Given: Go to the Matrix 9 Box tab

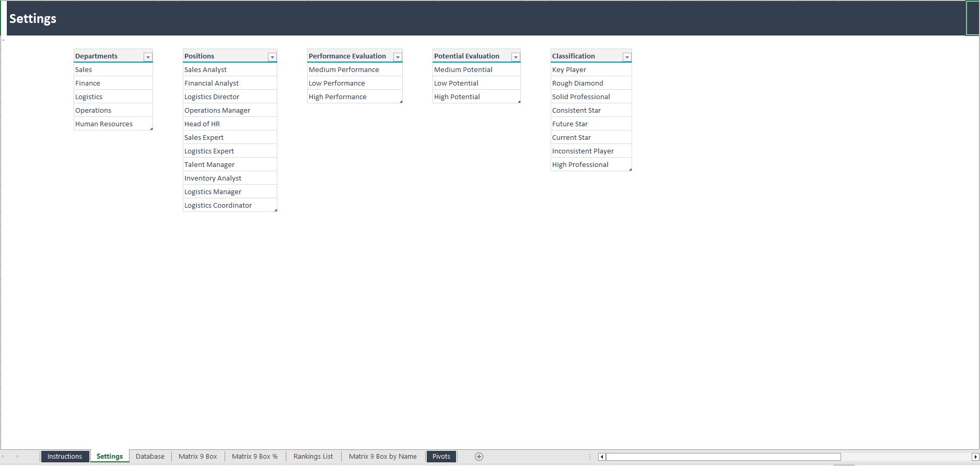Looking at the screenshot, I should (197, 457).
